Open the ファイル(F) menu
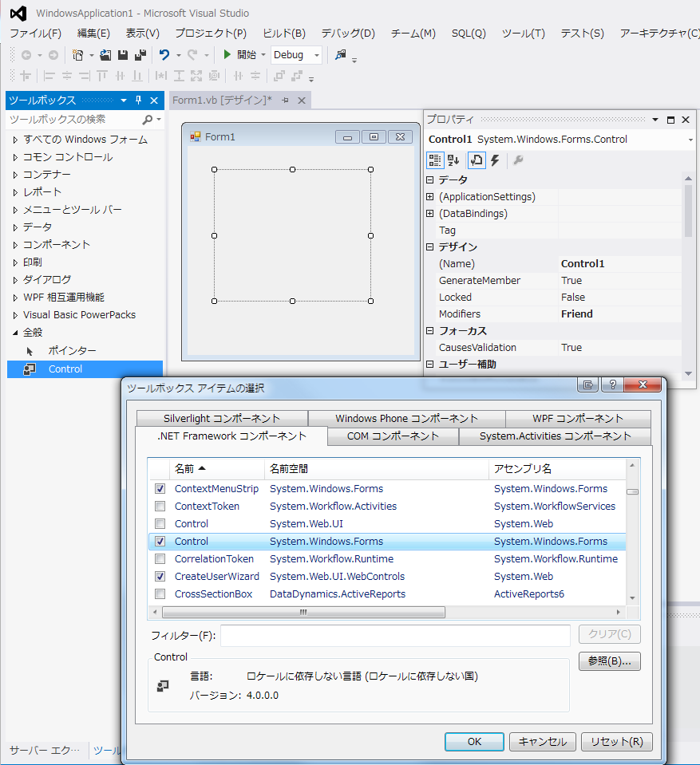The width and height of the screenshot is (700, 765). tap(36, 34)
